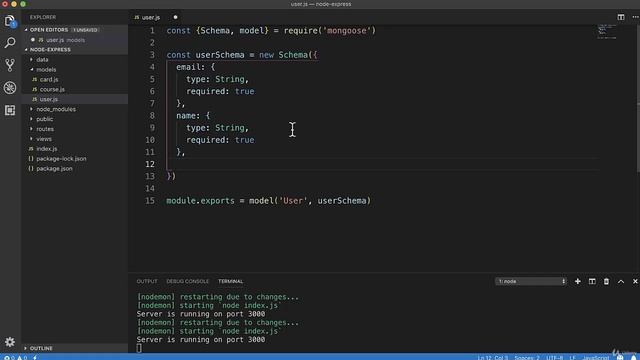Switch to the OUTPUT panel tab
Screen dimensions: 640x360
click(147, 281)
